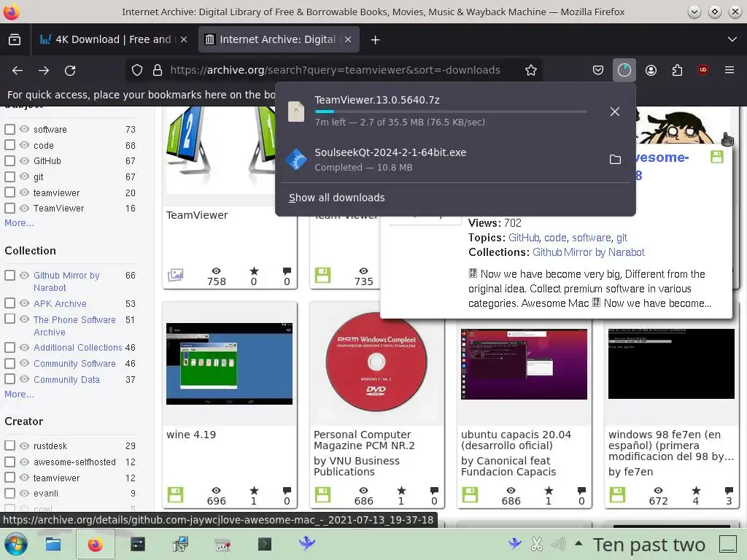Click Firefox icon in the taskbar
The width and height of the screenshot is (747, 560).
[x=96, y=544]
